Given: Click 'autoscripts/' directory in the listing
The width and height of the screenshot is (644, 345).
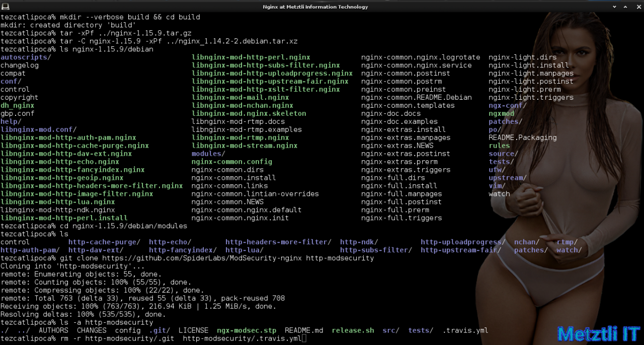Looking at the screenshot, I should tap(26, 57).
